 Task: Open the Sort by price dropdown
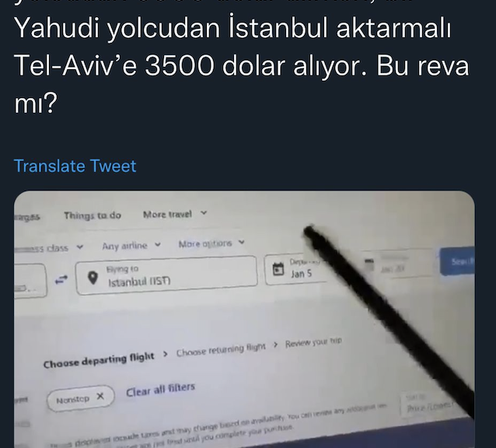tap(430, 404)
